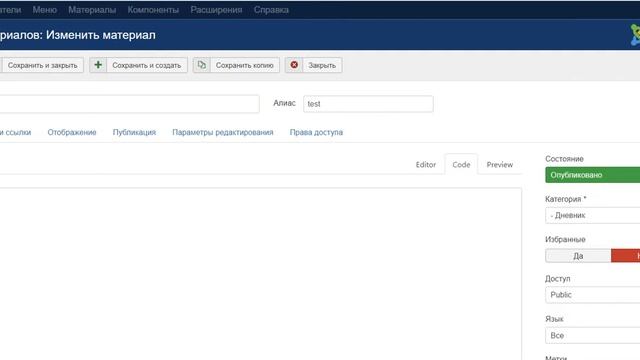Click the Joomla logo in the header
The image size is (640, 360).
pos(635,35)
